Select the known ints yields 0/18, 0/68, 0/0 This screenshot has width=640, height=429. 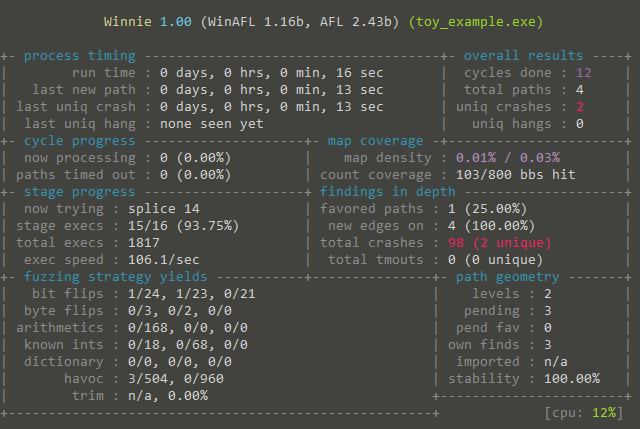tap(188, 345)
